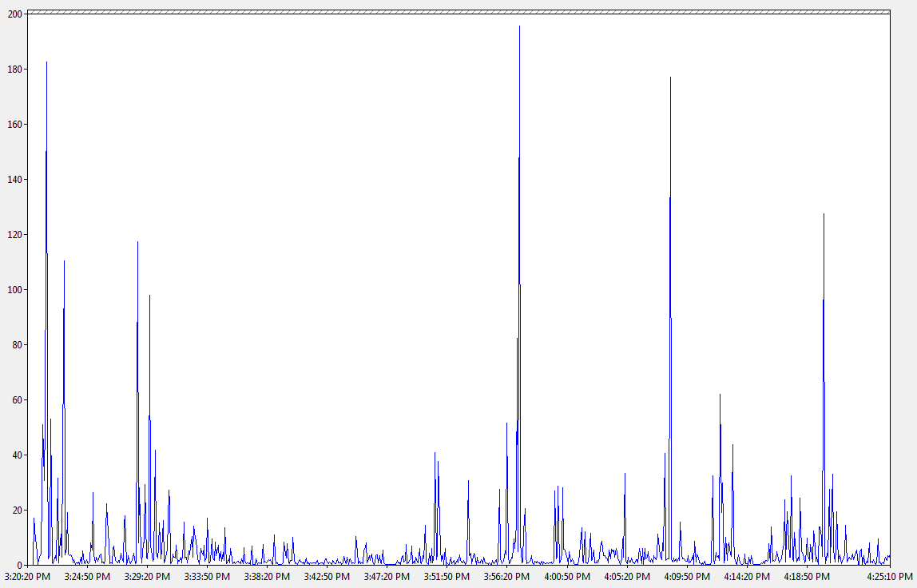This screenshot has height=588, width=917.
Task: Click the spike peak near 177 before 4:09:50 PM
Action: 670,78
